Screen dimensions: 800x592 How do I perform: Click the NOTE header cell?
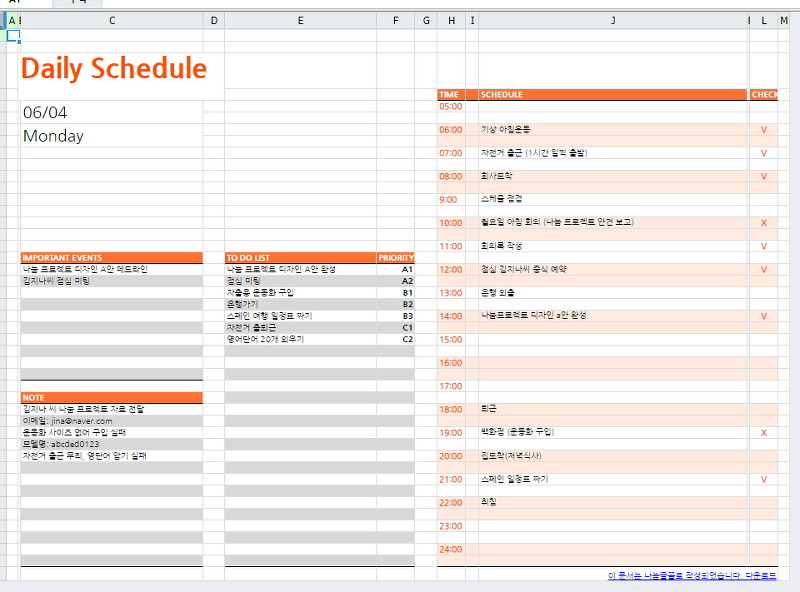[x=112, y=398]
